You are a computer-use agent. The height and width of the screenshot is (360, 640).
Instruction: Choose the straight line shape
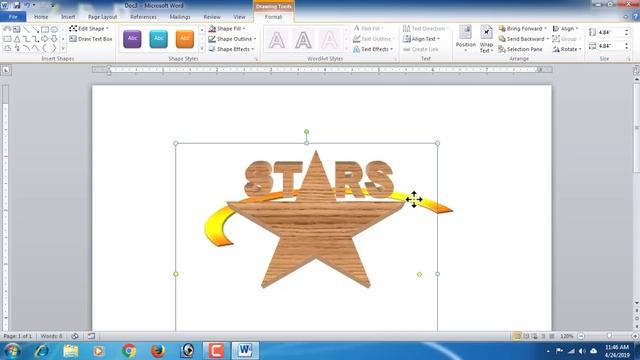26,29
